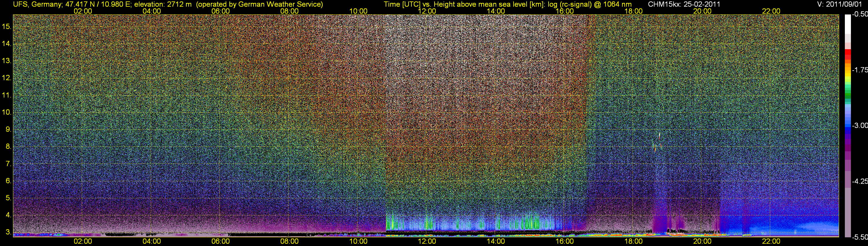Click the "elevation: 2712 m" label

click(163, 4)
